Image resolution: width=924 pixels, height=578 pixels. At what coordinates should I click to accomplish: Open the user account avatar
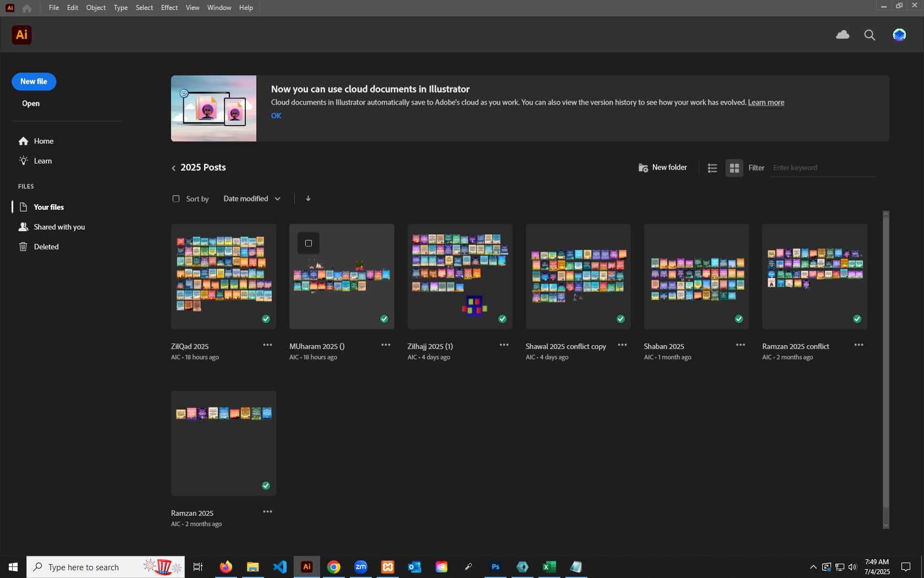pyautogui.click(x=899, y=35)
